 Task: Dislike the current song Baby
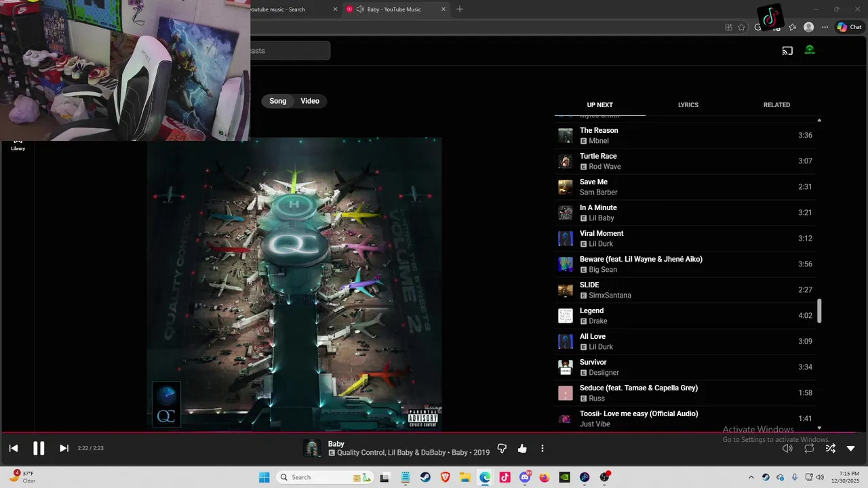(502, 448)
